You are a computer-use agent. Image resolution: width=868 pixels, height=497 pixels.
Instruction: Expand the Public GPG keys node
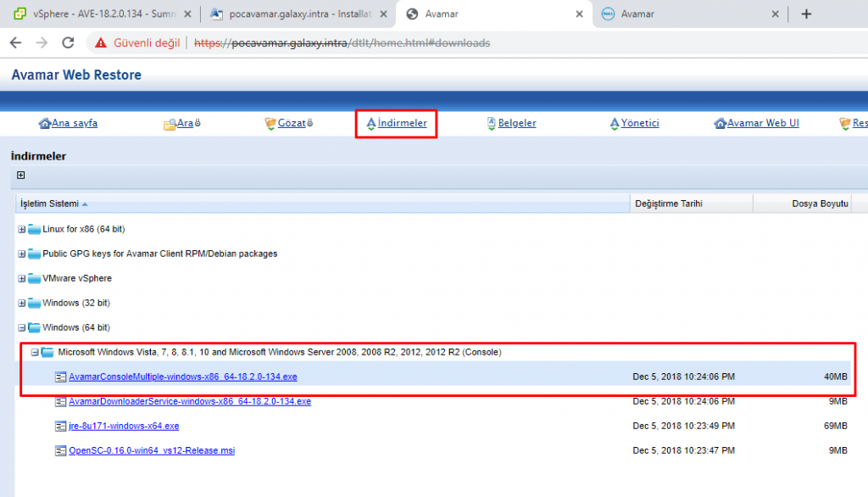pos(21,254)
